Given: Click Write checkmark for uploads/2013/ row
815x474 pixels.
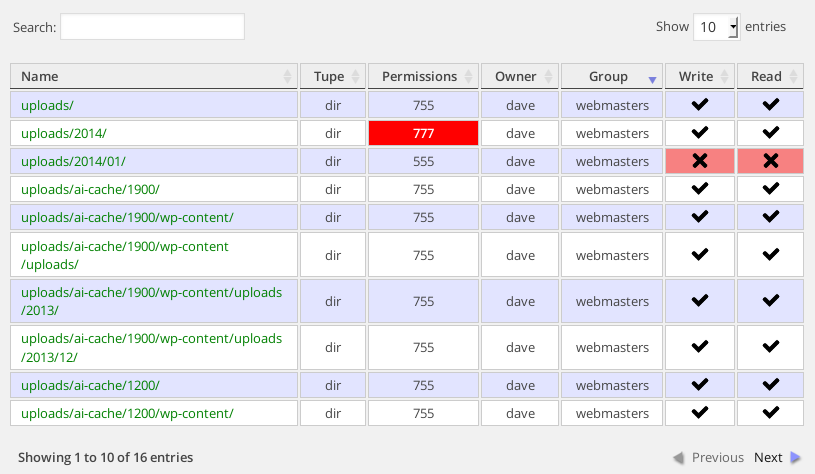Looking at the screenshot, I should coord(700,300).
